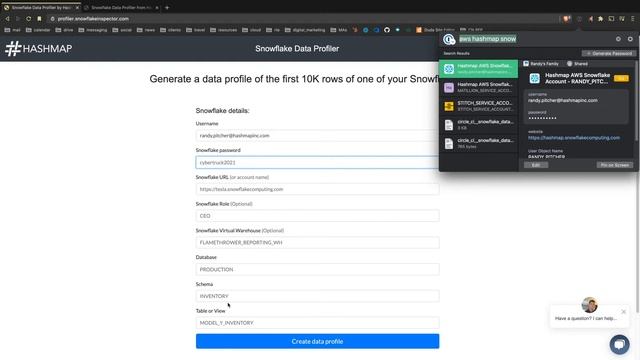Click the Database input field
640x360 pixels.
(317, 269)
